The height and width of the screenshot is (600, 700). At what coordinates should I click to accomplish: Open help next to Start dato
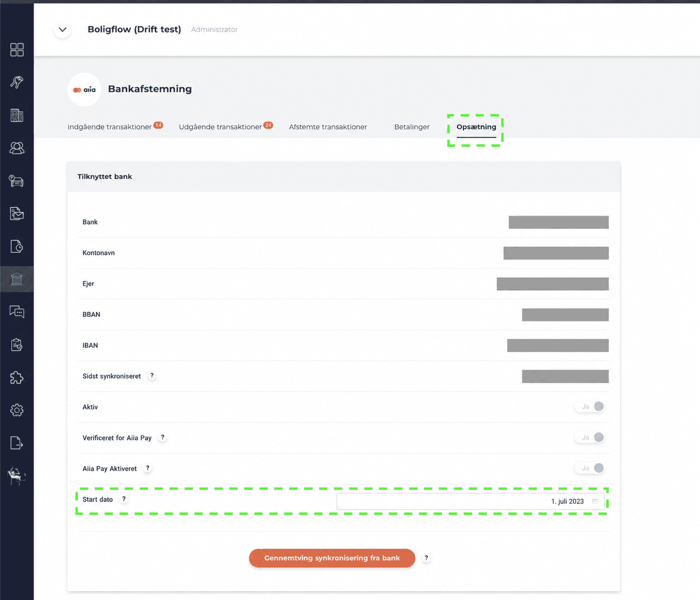pos(124,499)
